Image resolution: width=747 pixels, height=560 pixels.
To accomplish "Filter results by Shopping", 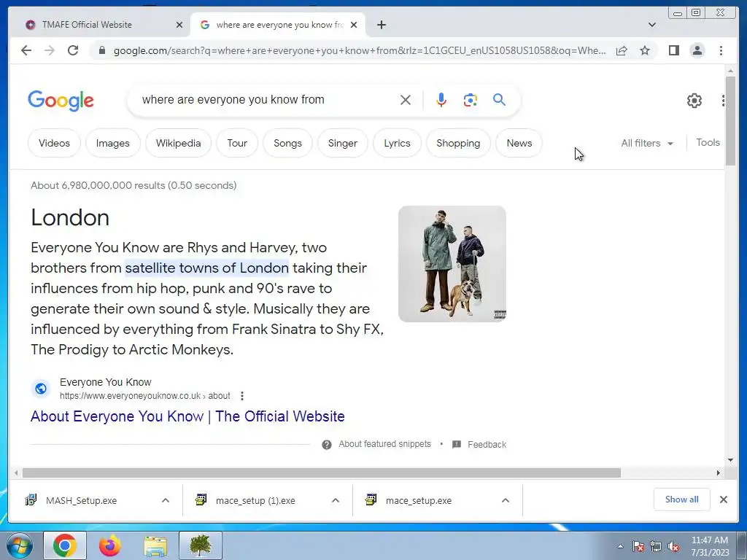I will pyautogui.click(x=458, y=143).
